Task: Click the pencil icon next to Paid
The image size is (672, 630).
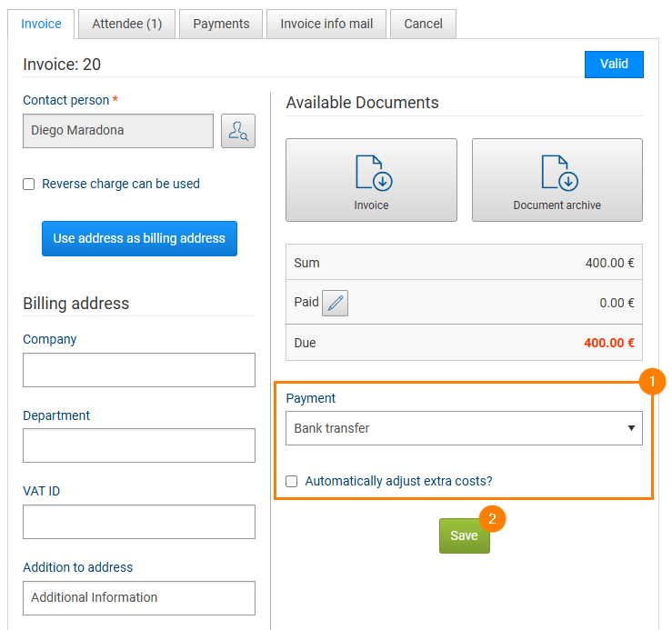Action: click(336, 304)
